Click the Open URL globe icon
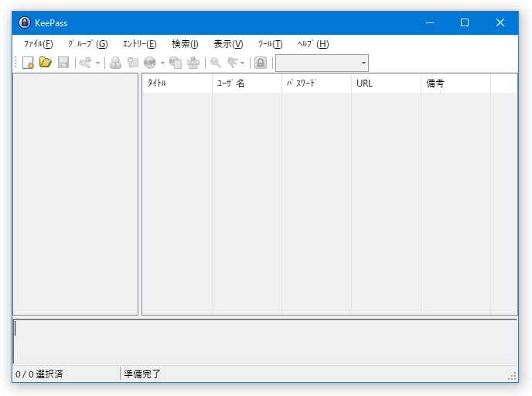 (150, 63)
